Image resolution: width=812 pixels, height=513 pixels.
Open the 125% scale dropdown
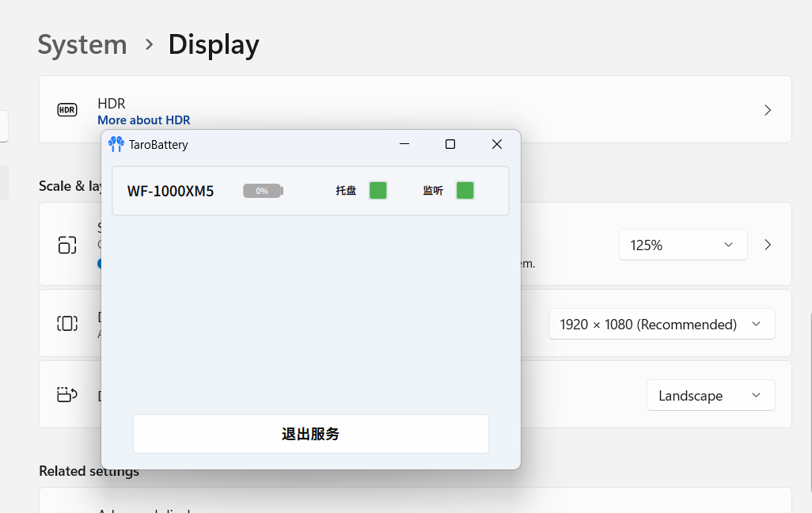pos(682,245)
